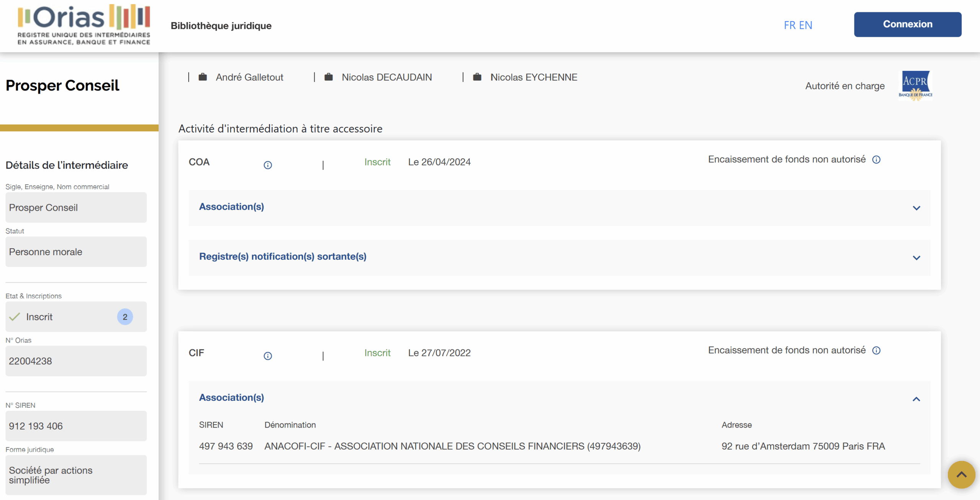Open the CIF info tooltip icon
980x500 pixels.
[x=268, y=356]
